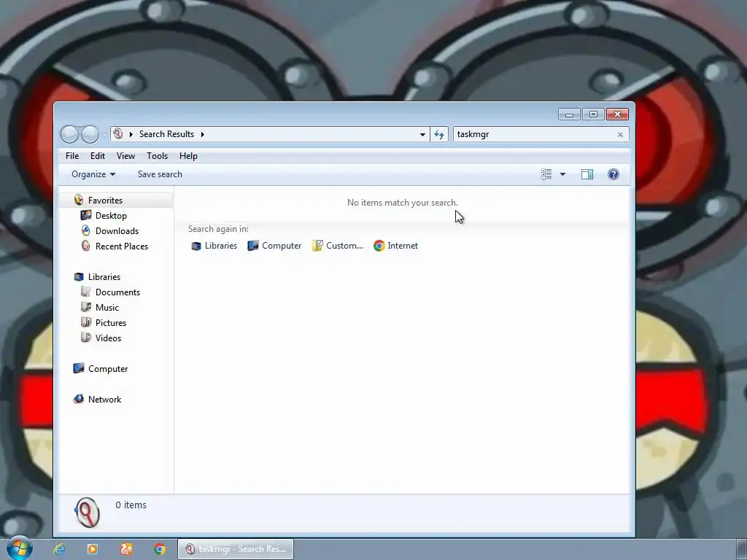Click the Pictures library icon

tap(86, 322)
